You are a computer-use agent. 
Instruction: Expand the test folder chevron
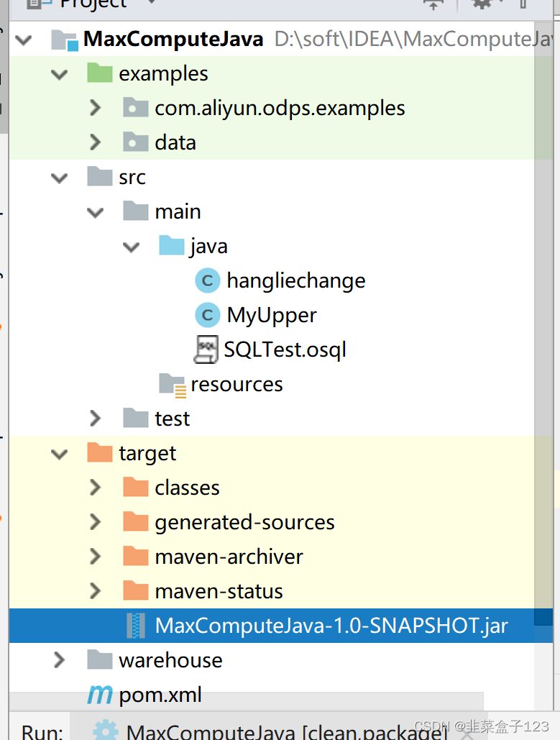click(x=96, y=419)
